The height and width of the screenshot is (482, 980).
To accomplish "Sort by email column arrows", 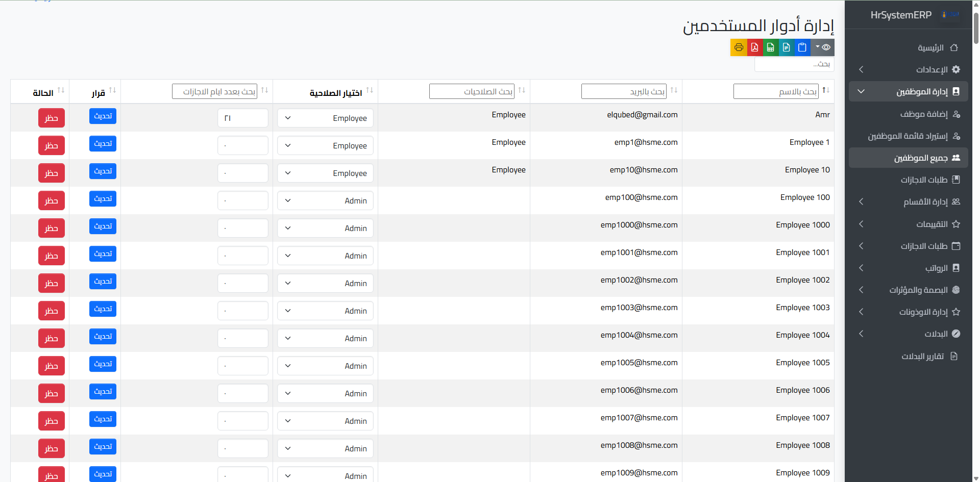I will pyautogui.click(x=674, y=90).
